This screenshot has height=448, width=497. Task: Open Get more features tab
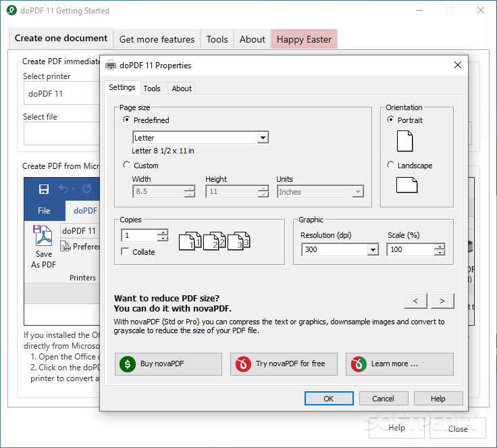[157, 39]
